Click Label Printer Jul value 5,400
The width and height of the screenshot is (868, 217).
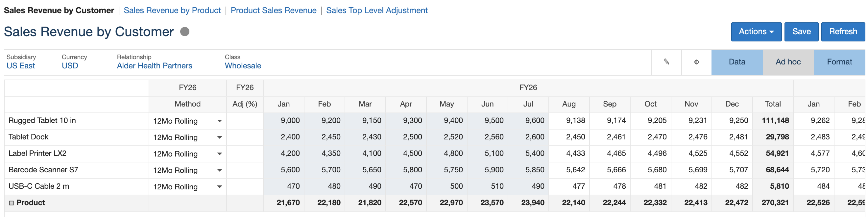(x=528, y=154)
